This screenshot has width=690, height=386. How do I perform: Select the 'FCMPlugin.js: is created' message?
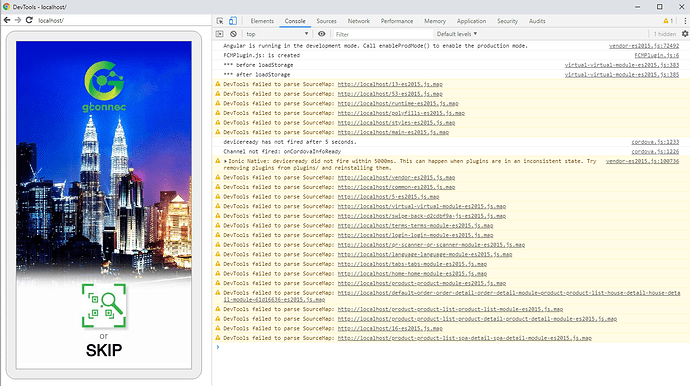261,55
